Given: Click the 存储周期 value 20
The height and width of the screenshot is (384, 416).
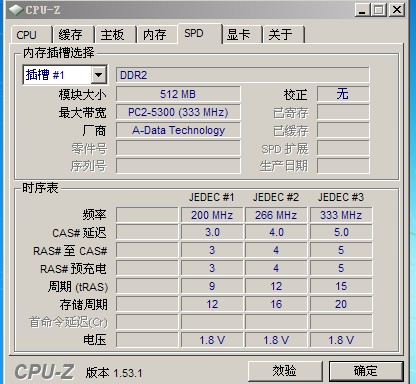Looking at the screenshot, I should pos(341,304).
